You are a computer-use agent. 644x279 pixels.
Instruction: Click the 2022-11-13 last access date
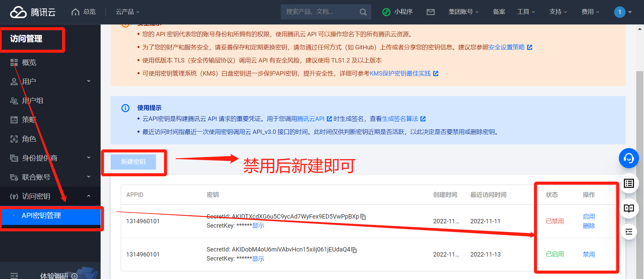[x=485, y=254]
